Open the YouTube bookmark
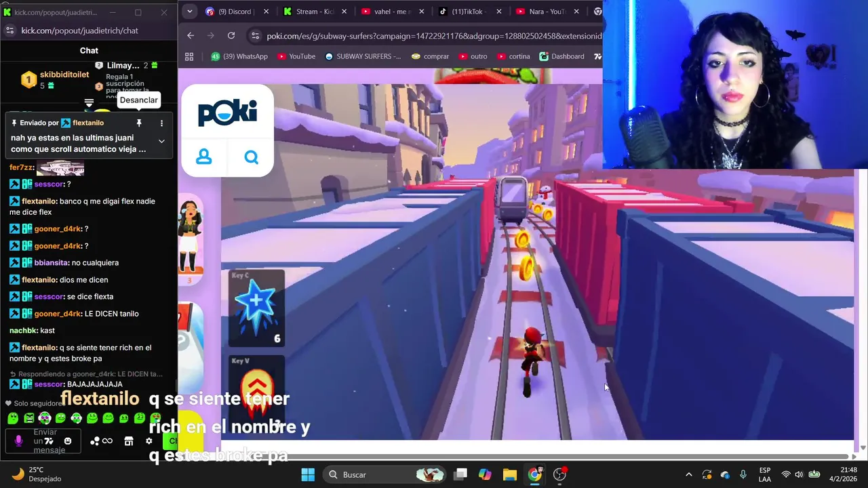The height and width of the screenshot is (488, 868). point(296,56)
